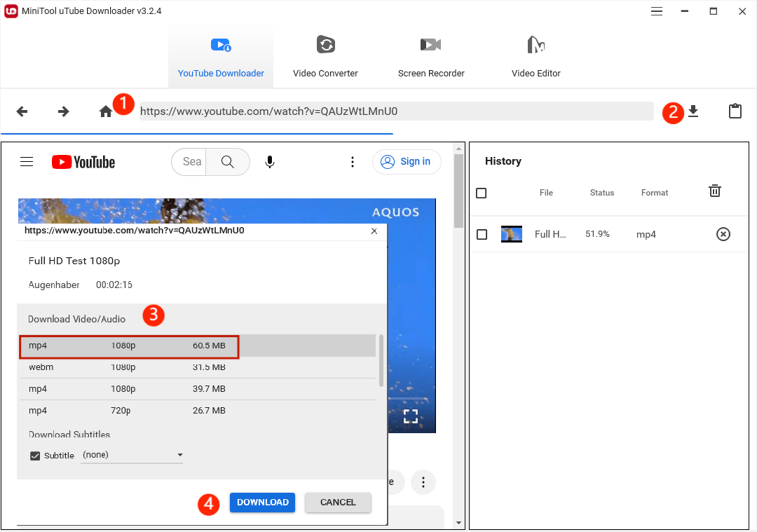Screen dimensions: 757x532
Task: Click the forward navigation arrow
Action: (x=64, y=111)
